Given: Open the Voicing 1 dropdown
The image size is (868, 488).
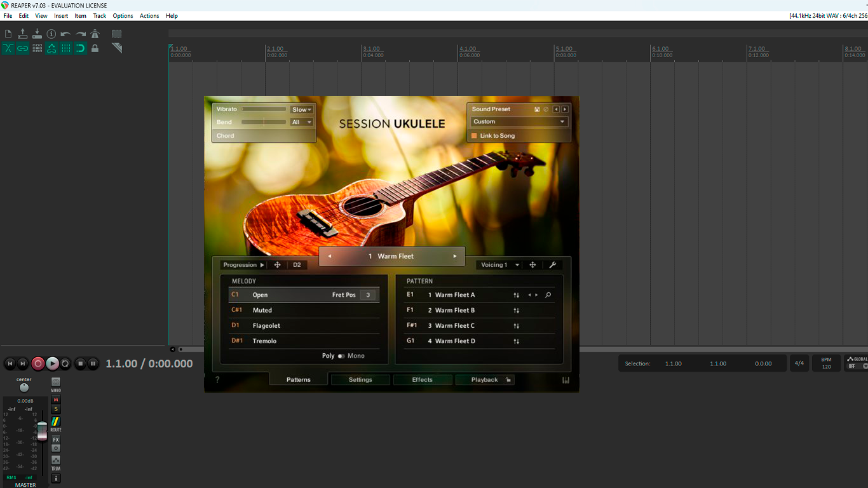Looking at the screenshot, I should [500, 265].
